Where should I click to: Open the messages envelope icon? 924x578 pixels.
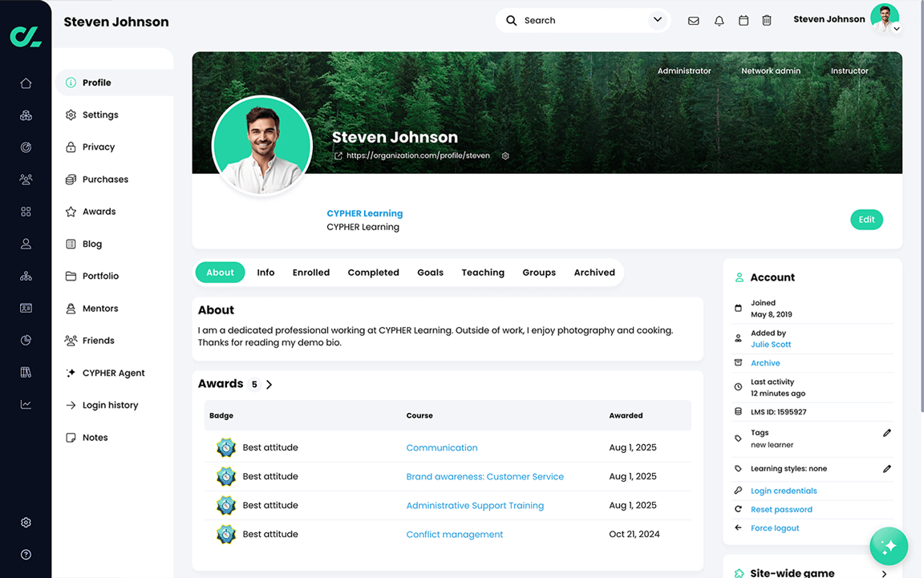694,21
